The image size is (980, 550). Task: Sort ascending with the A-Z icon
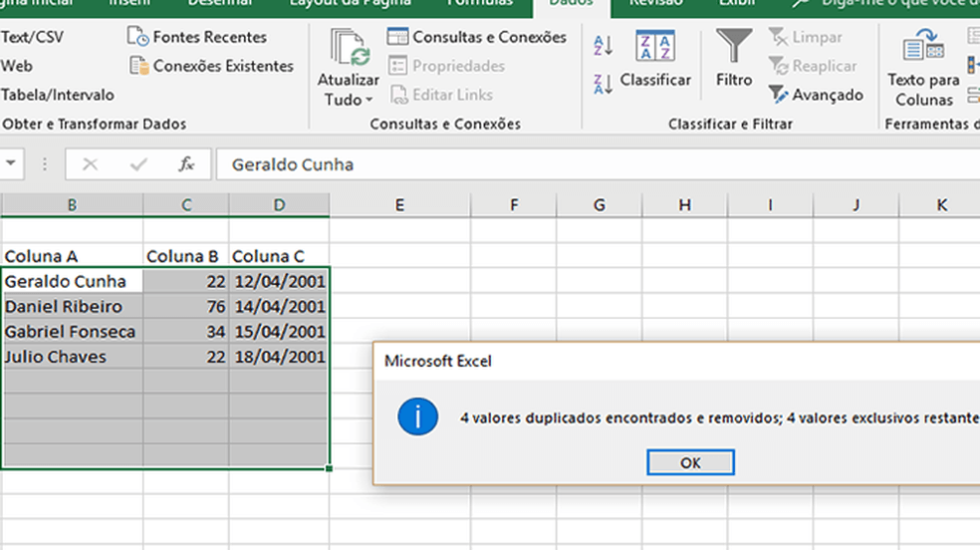tap(603, 45)
